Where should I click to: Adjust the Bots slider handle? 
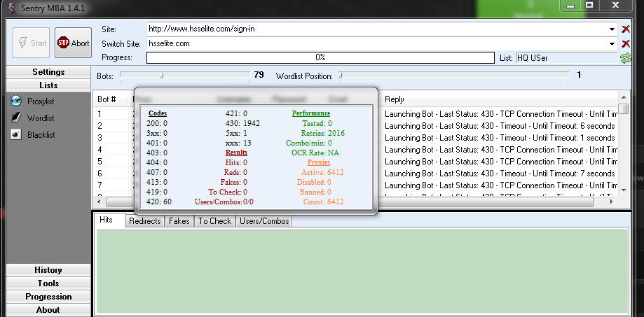point(162,75)
